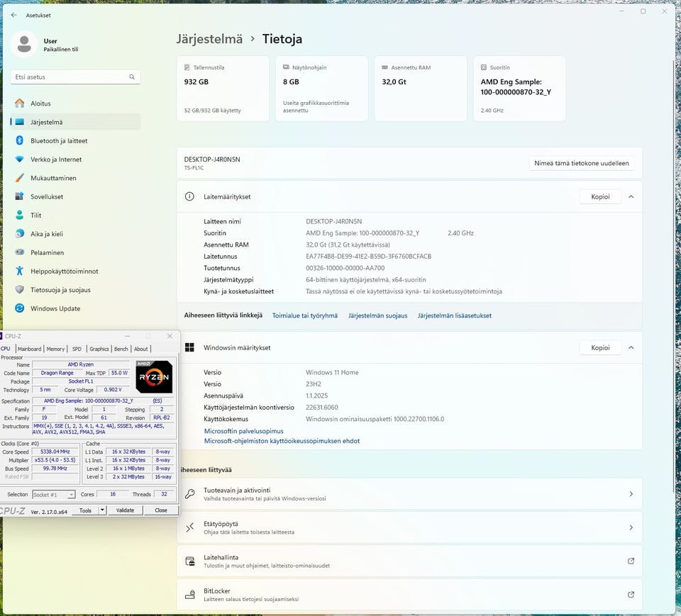Open the CPU-Z Tools dropdown arrow
Viewport: 681px width, 616px height.
(102, 510)
